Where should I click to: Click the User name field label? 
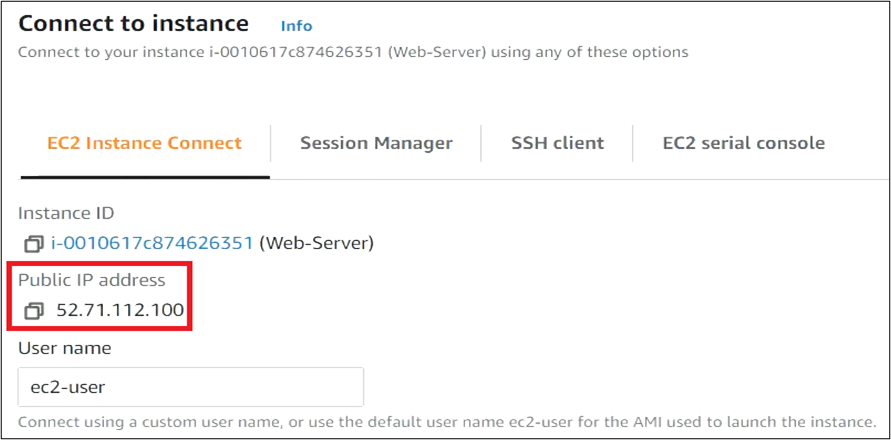65,348
